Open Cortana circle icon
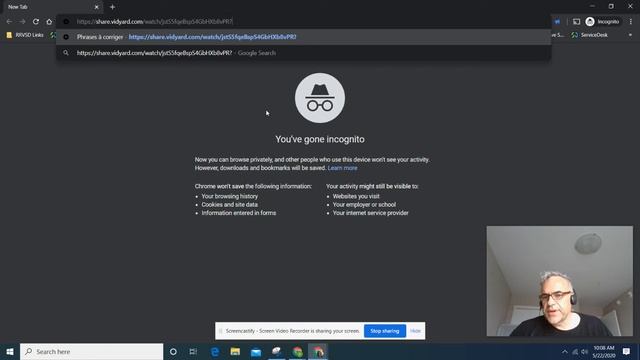Screen dimensions: 640x360 pyautogui.click(x=173, y=352)
